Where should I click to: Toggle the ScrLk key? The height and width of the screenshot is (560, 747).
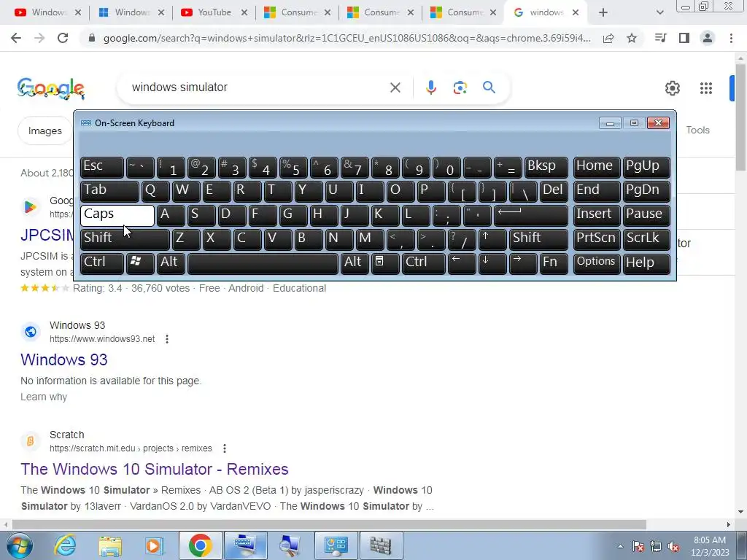[x=646, y=239]
